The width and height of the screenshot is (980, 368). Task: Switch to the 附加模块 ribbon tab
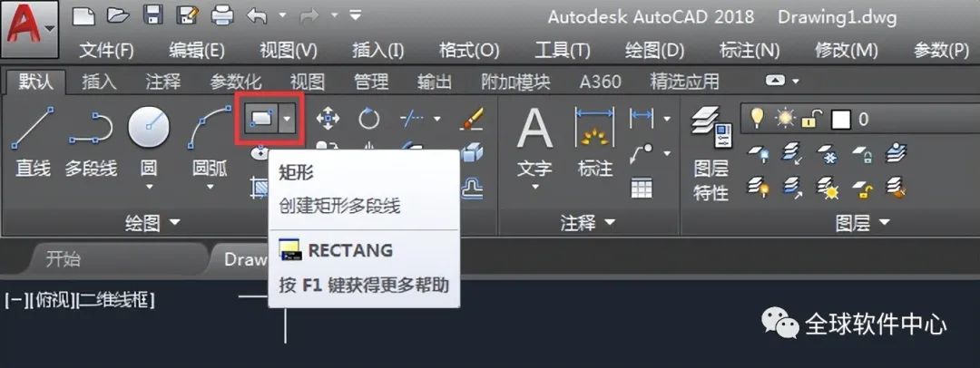pos(515,82)
